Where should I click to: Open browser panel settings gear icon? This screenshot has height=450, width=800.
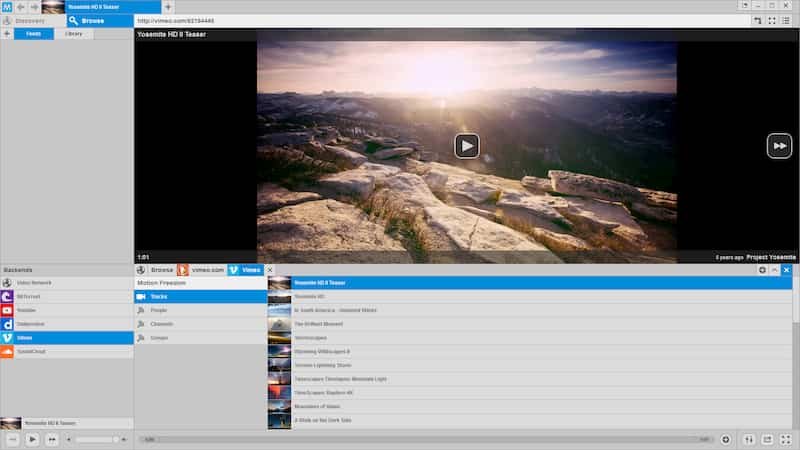762,270
